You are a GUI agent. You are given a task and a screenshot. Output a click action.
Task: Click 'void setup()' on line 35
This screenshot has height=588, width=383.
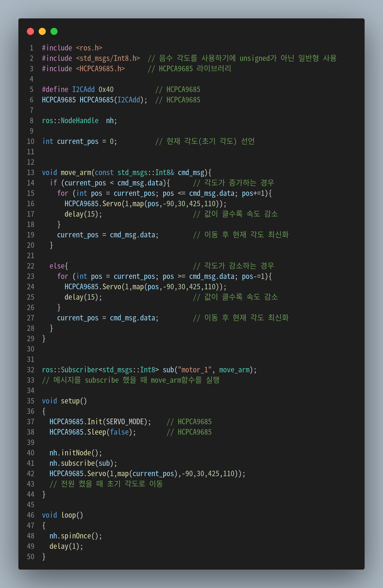pyautogui.click(x=64, y=401)
